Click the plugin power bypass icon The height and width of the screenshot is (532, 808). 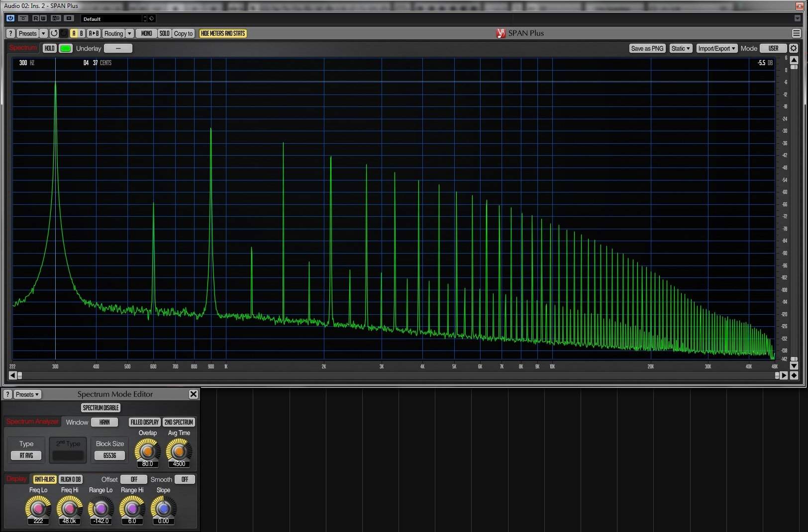click(10, 18)
